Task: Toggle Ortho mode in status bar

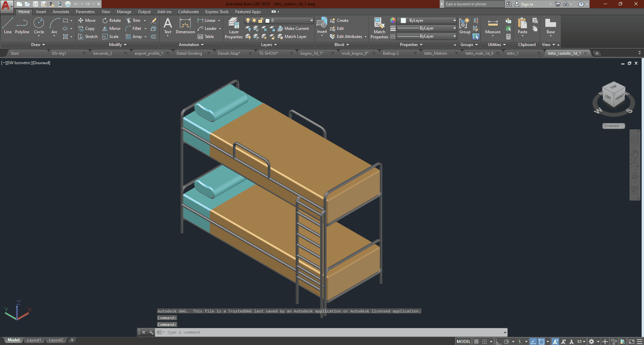Action: click(x=498, y=342)
